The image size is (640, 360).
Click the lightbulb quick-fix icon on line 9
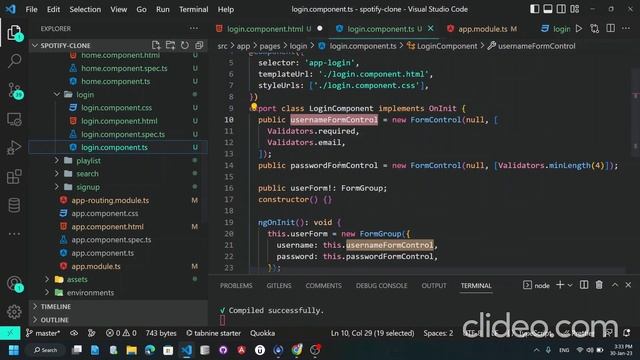point(254,107)
